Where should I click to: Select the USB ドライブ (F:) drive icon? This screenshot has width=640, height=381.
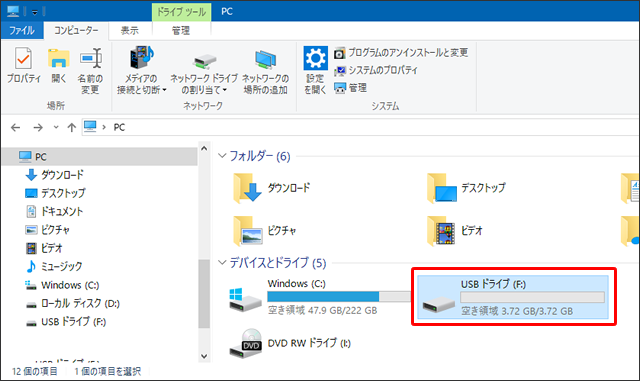point(438,304)
